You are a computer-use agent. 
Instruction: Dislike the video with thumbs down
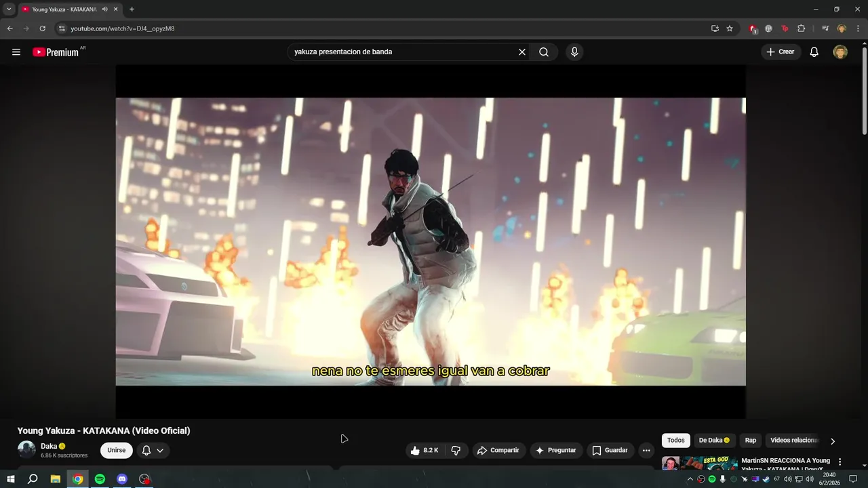coord(456,450)
